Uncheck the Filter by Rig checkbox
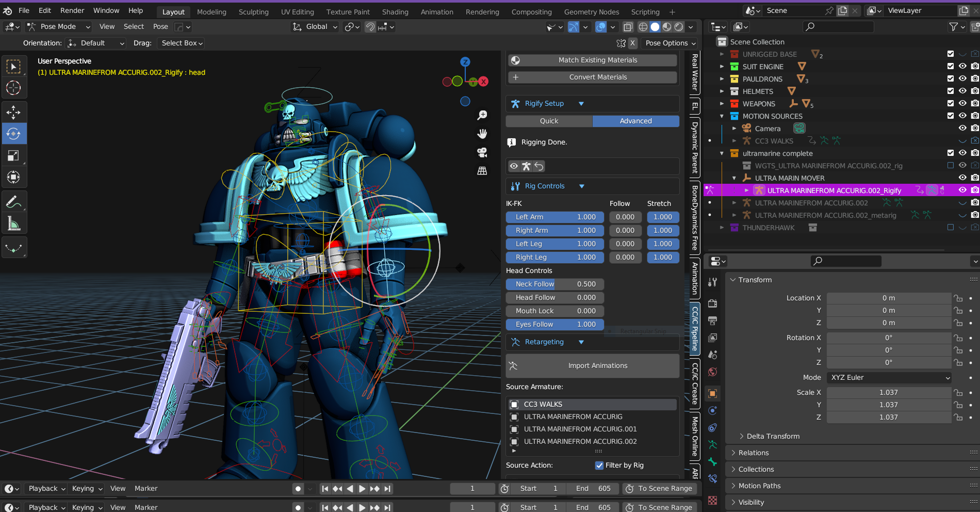This screenshot has width=980, height=512. 599,465
